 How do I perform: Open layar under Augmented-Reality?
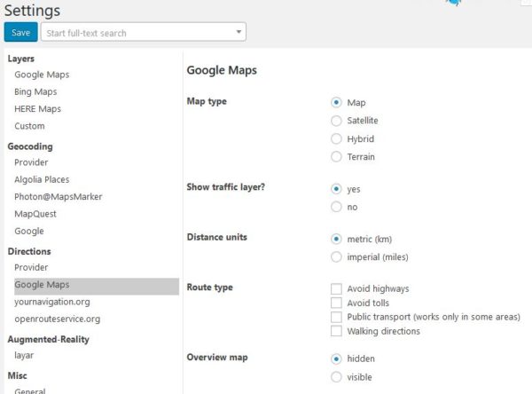pyautogui.click(x=24, y=355)
